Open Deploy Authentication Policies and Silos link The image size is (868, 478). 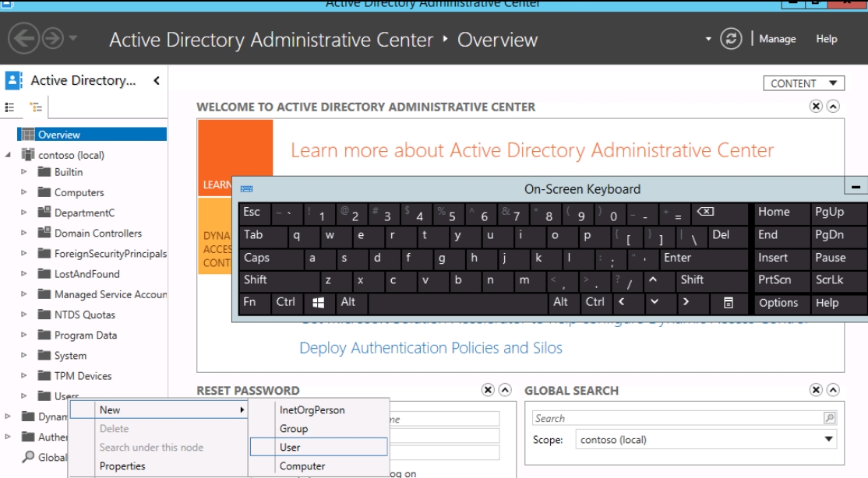click(x=431, y=348)
